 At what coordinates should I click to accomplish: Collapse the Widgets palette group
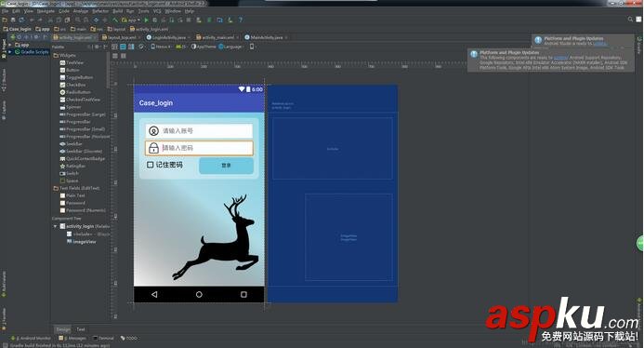64,56
